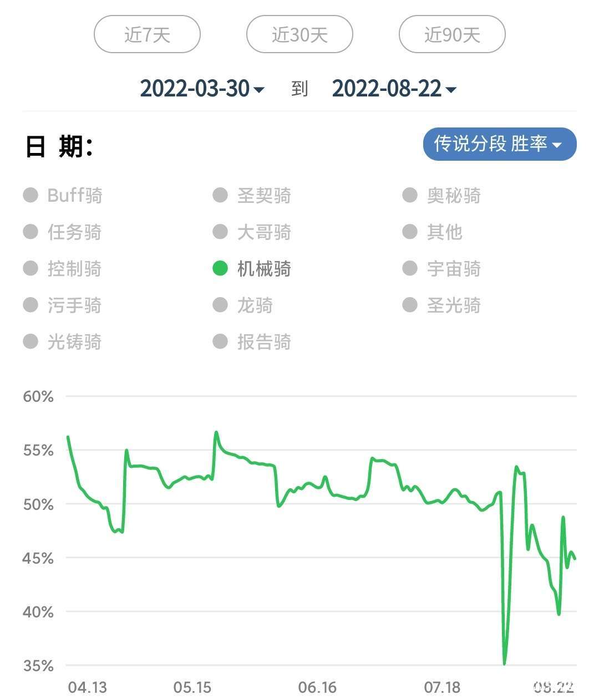599x700 pixels.
Task: Select the 近7天 range tab
Action: [x=147, y=35]
